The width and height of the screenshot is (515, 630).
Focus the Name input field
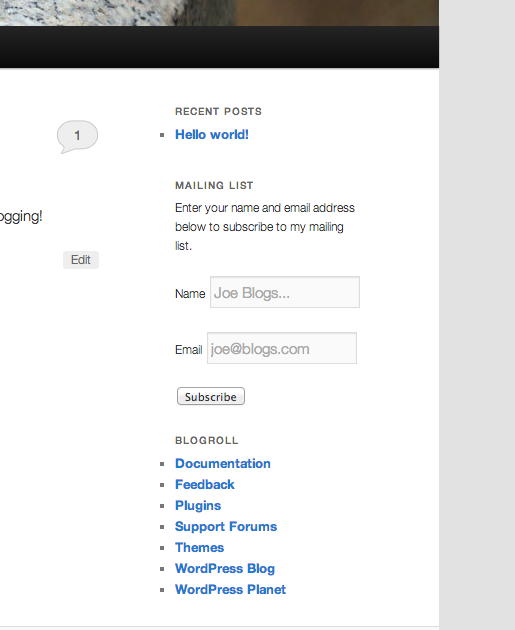tap(285, 292)
